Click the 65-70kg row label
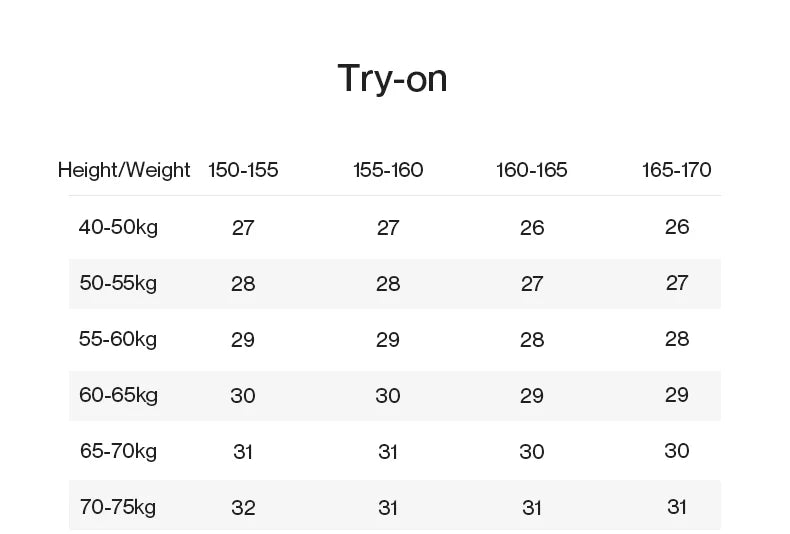Viewport: 790px width, 534px height. [119, 451]
